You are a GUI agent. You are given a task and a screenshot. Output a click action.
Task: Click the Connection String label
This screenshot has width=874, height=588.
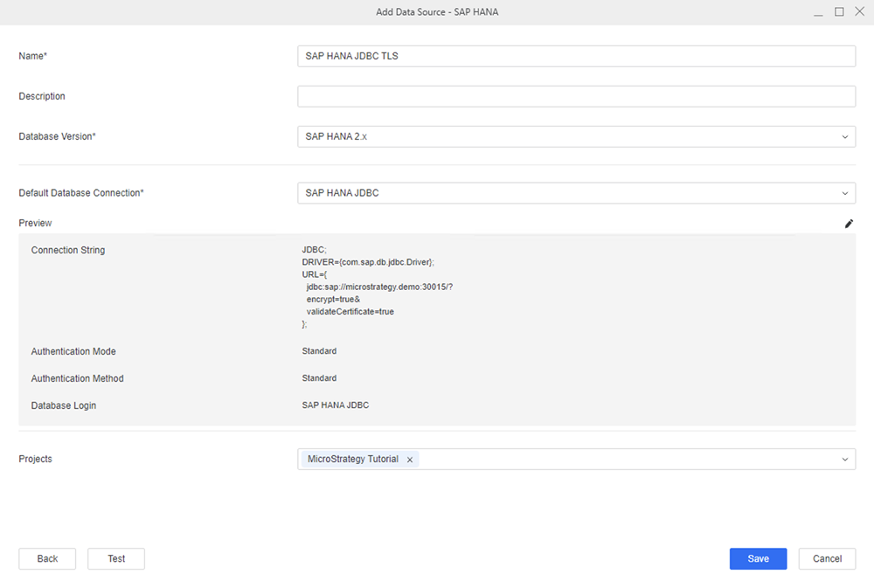(68, 250)
